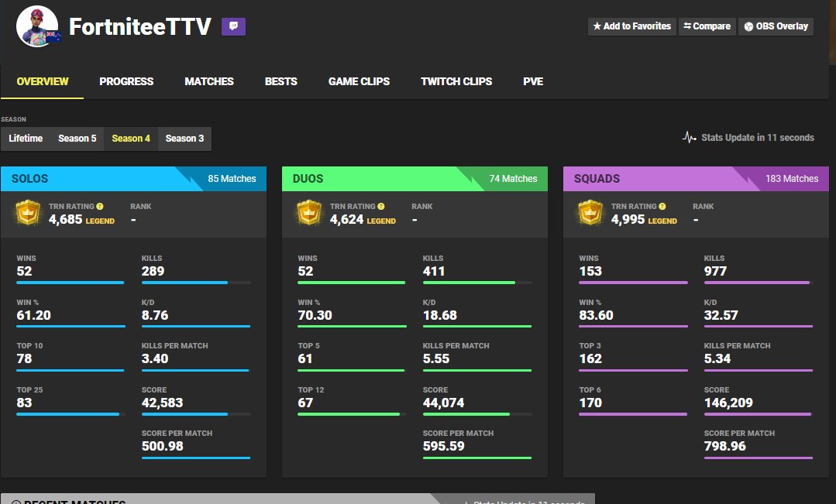836x504 pixels.
Task: Switch to the Progress tab
Action: click(126, 81)
